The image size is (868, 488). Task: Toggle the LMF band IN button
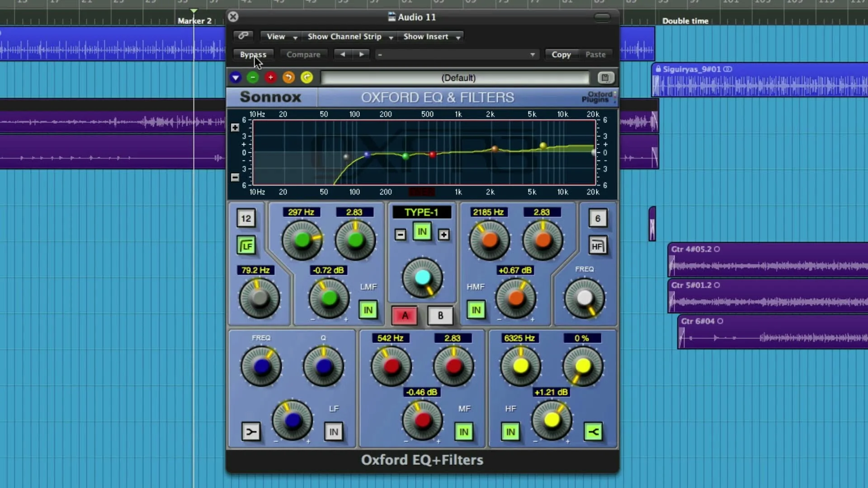[368, 310]
